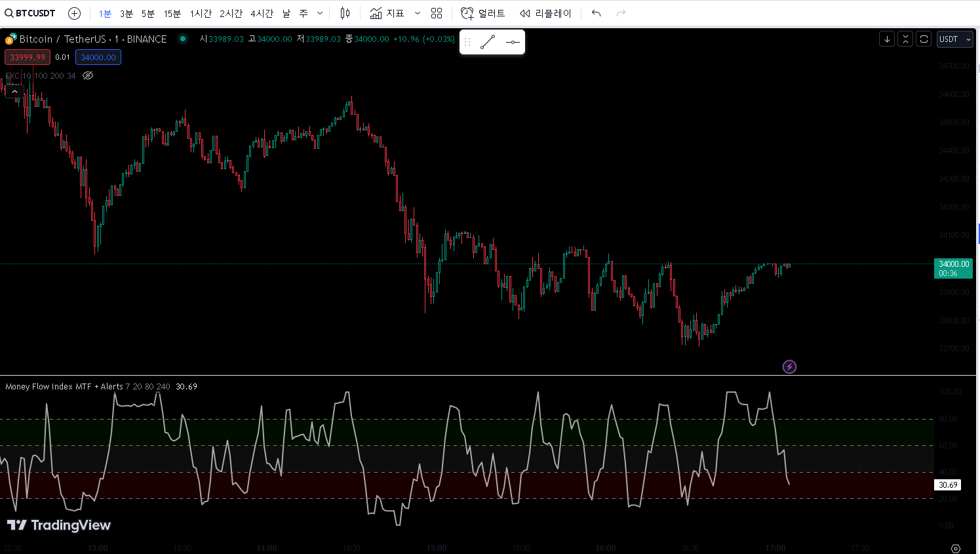
Task: Open the layout grid selector
Action: [x=437, y=13]
